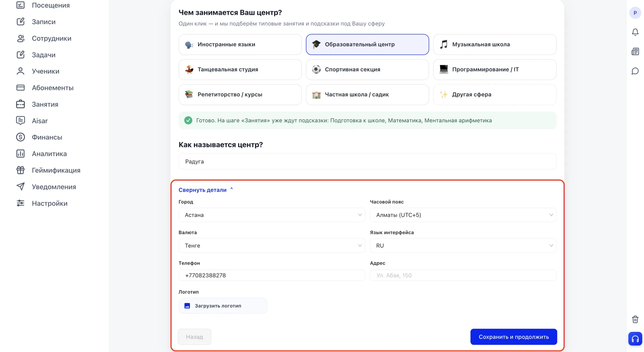Select Репетиторство / курсы card
The height and width of the screenshot is (352, 644).
click(240, 95)
